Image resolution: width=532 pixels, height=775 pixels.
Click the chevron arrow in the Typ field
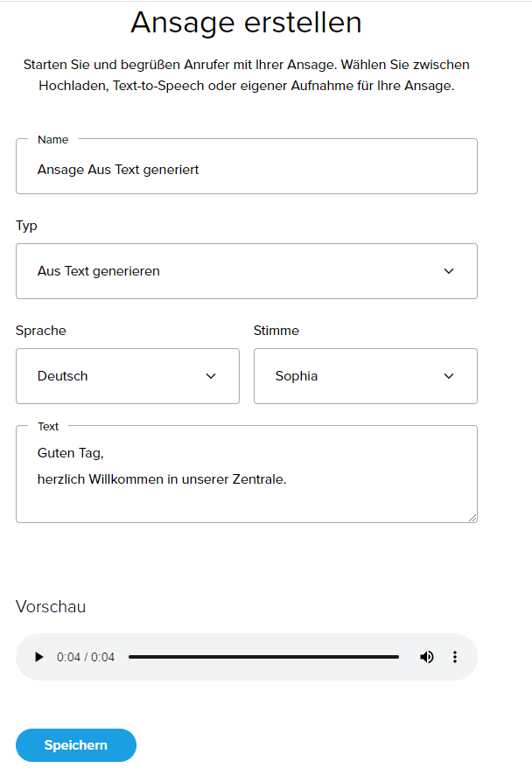point(449,271)
